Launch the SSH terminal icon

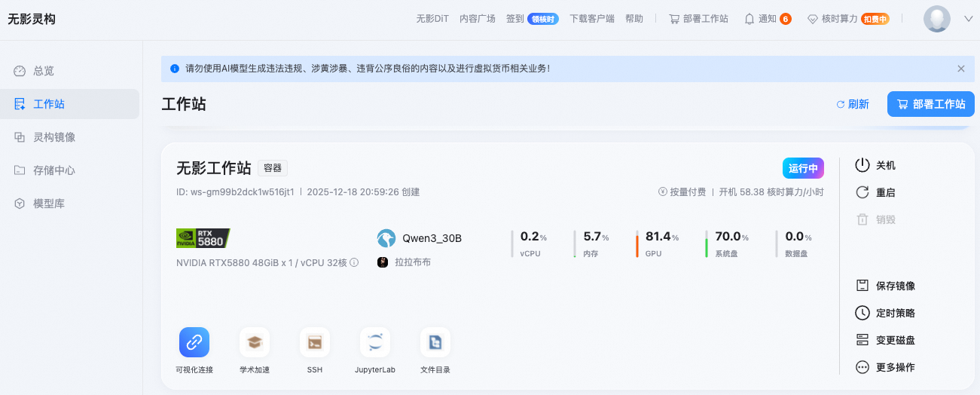click(x=315, y=342)
